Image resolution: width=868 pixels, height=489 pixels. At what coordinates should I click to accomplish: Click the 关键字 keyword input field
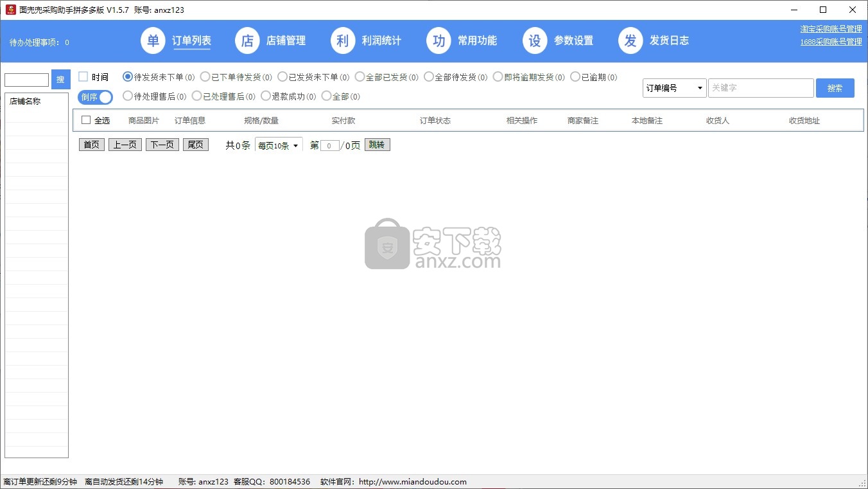click(761, 88)
